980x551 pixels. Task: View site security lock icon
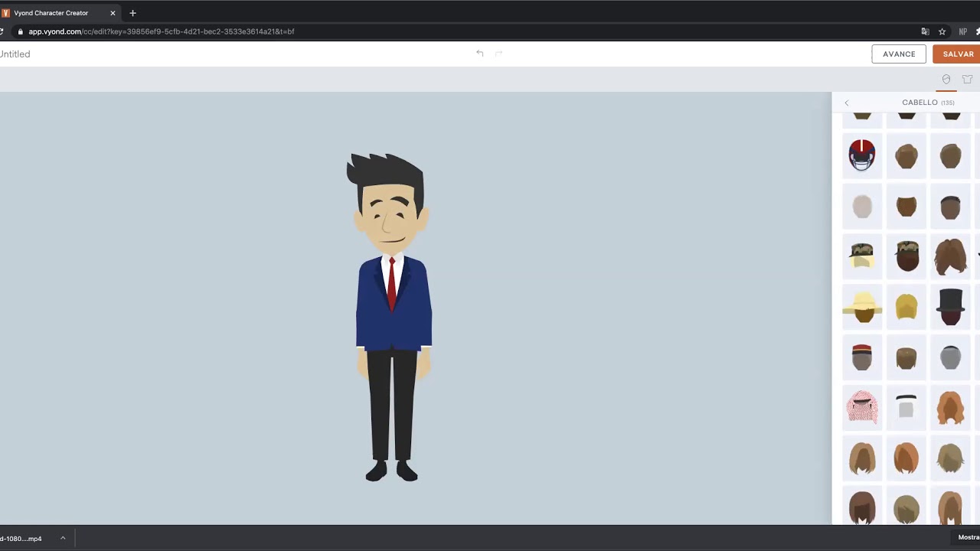click(x=20, y=31)
